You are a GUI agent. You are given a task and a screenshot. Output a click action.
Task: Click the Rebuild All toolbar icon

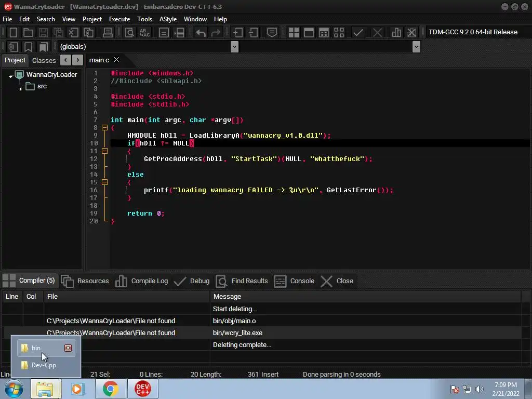(339, 32)
